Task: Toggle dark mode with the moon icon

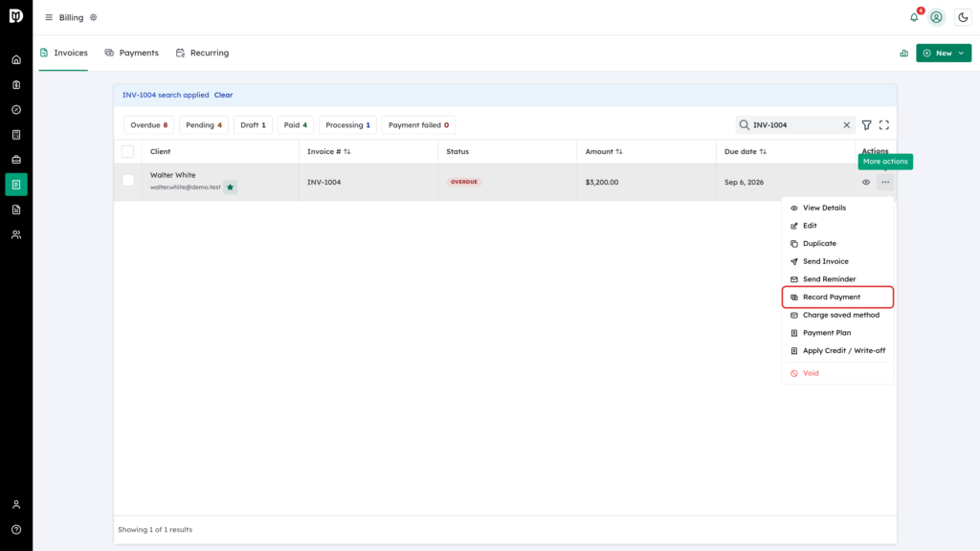Action: coord(963,17)
